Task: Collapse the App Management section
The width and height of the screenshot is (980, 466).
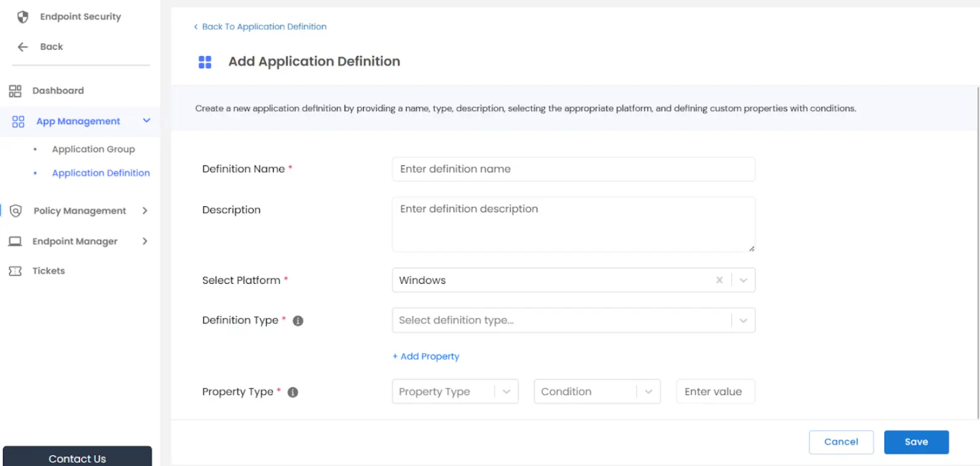Action: 146,121
